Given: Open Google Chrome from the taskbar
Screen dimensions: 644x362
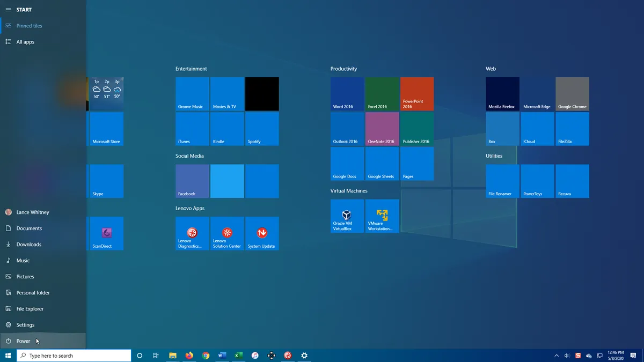Looking at the screenshot, I should pos(206,356).
